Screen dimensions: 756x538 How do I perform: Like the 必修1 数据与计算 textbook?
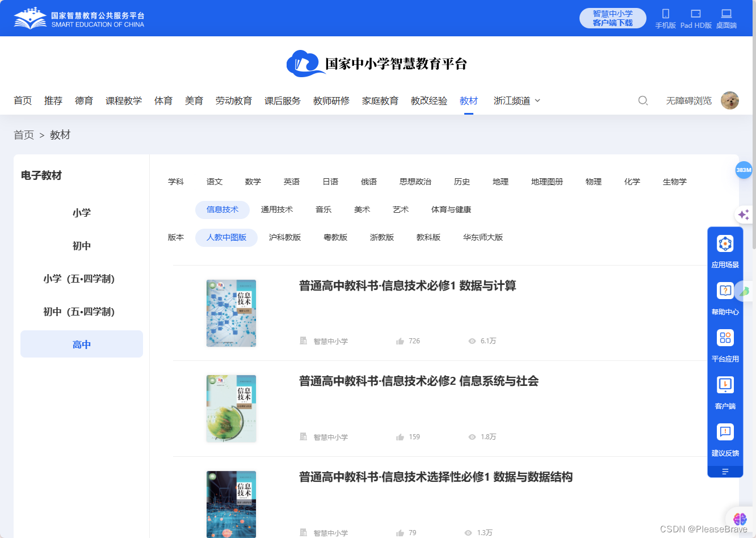[x=400, y=341]
